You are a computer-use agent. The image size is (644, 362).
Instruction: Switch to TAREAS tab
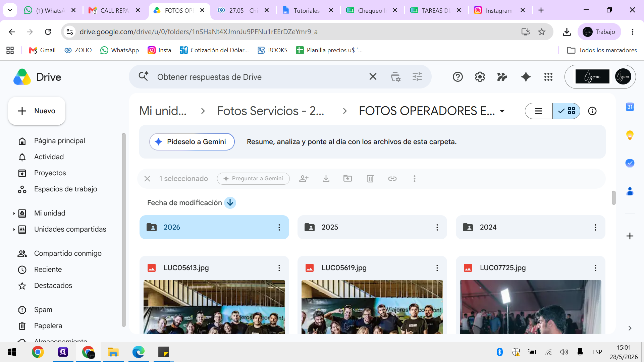coord(435,10)
